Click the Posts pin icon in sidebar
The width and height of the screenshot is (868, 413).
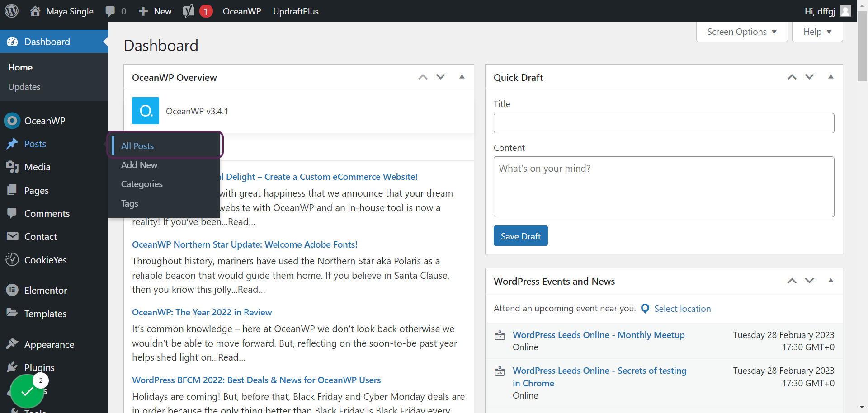(x=12, y=144)
